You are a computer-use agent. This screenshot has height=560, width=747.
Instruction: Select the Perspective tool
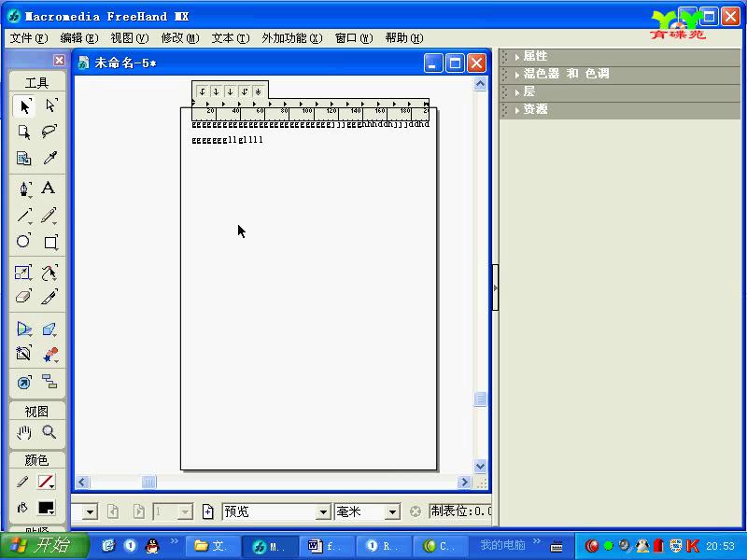coord(24,329)
